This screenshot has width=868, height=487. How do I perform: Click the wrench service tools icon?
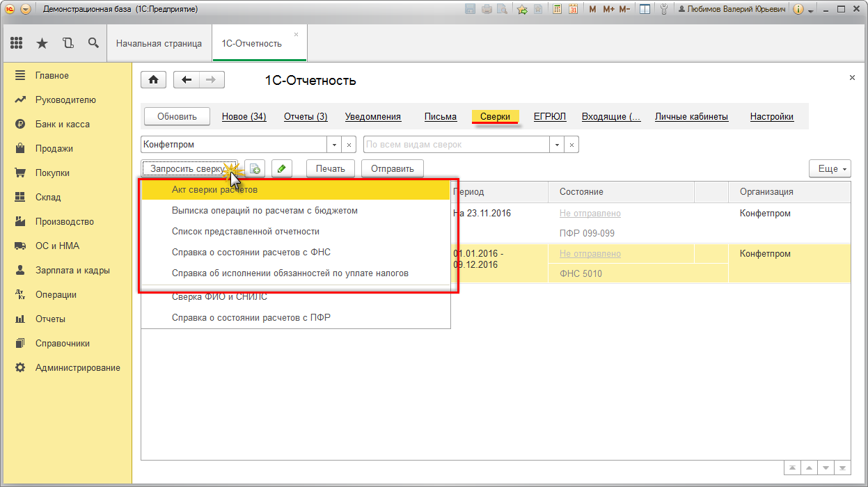click(x=664, y=9)
